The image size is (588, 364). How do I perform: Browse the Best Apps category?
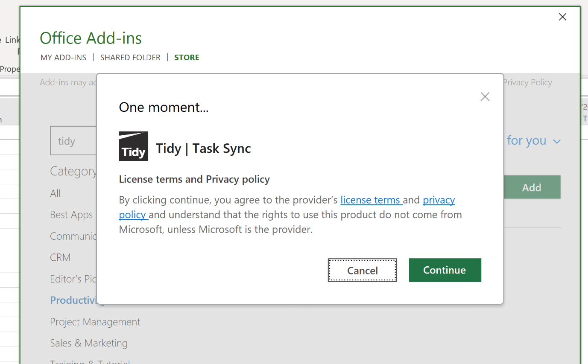(71, 215)
